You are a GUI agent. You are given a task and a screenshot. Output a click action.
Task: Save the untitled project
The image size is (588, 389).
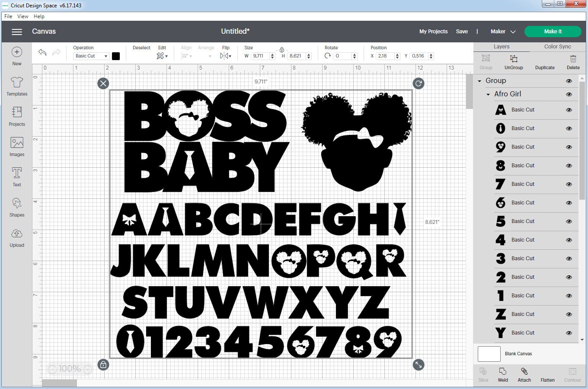pos(462,31)
